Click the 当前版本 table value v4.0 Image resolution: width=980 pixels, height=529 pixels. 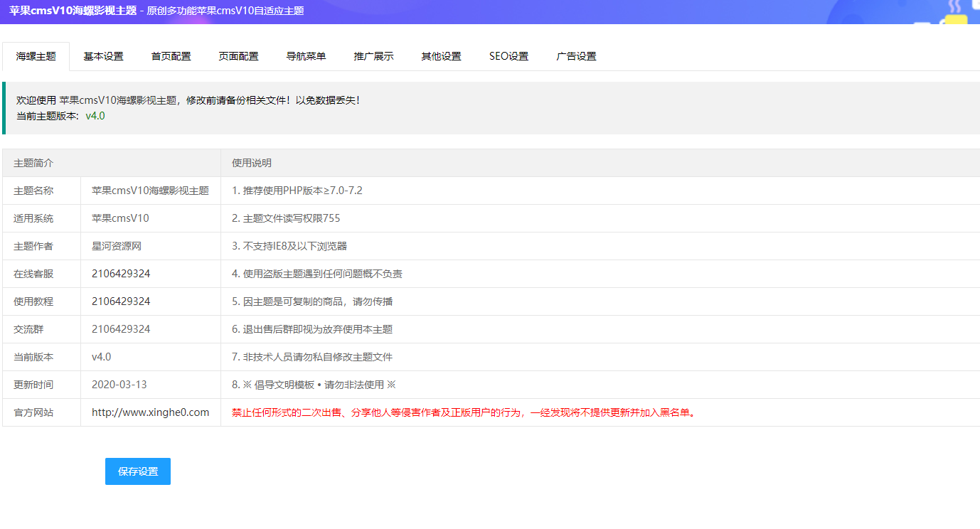[102, 357]
